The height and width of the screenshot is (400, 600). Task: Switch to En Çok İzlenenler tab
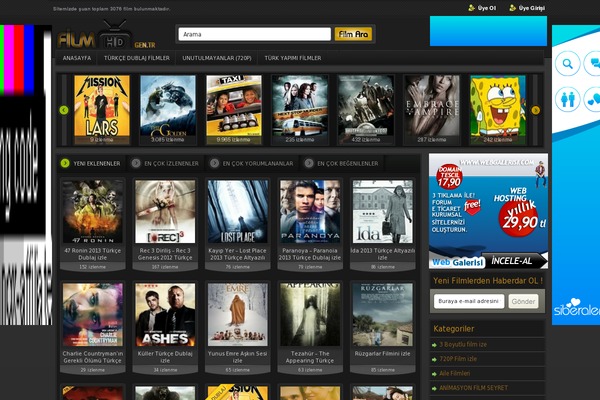click(166, 163)
